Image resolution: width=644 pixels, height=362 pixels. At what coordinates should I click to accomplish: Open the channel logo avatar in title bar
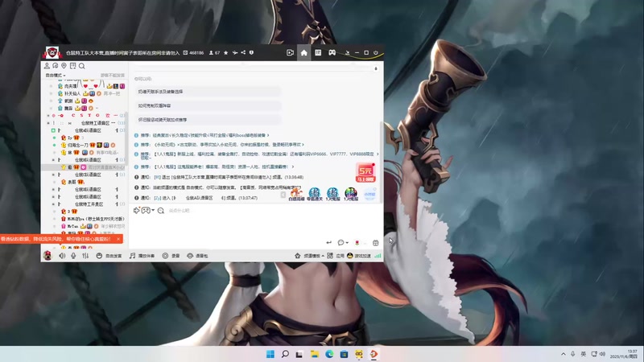pyautogui.click(x=52, y=52)
